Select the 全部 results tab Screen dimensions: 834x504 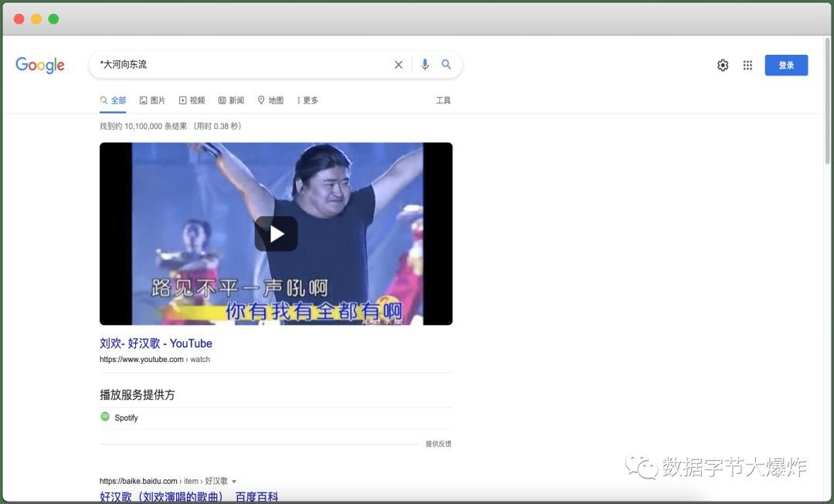click(x=113, y=100)
